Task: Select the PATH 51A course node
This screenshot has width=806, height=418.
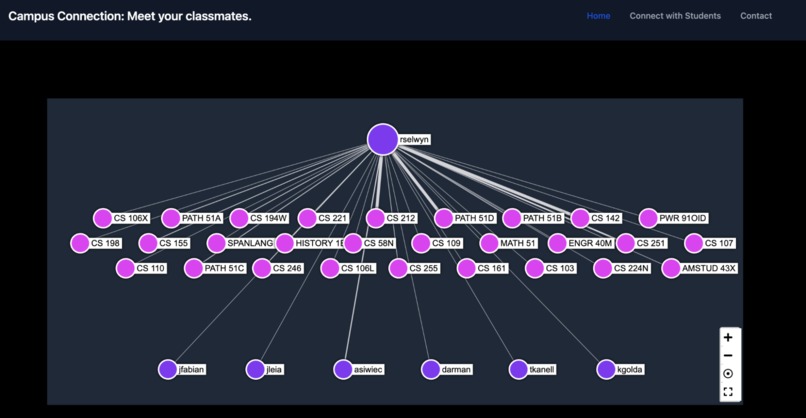Action: point(171,218)
